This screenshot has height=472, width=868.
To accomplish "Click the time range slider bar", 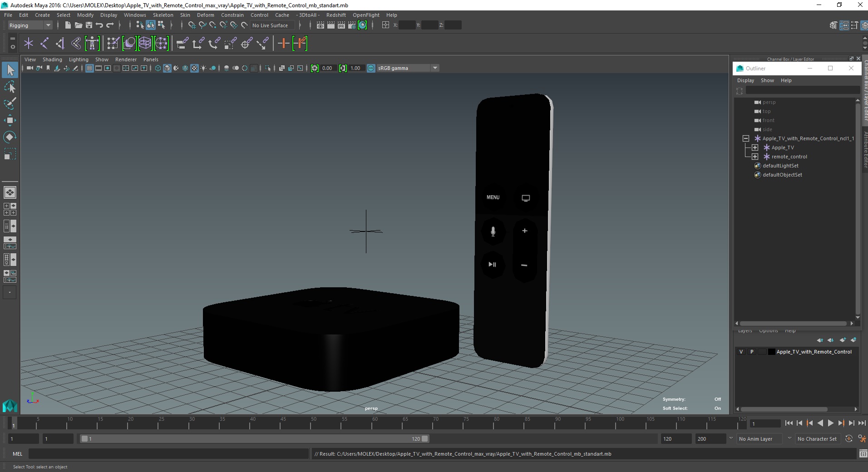I will (x=254, y=439).
